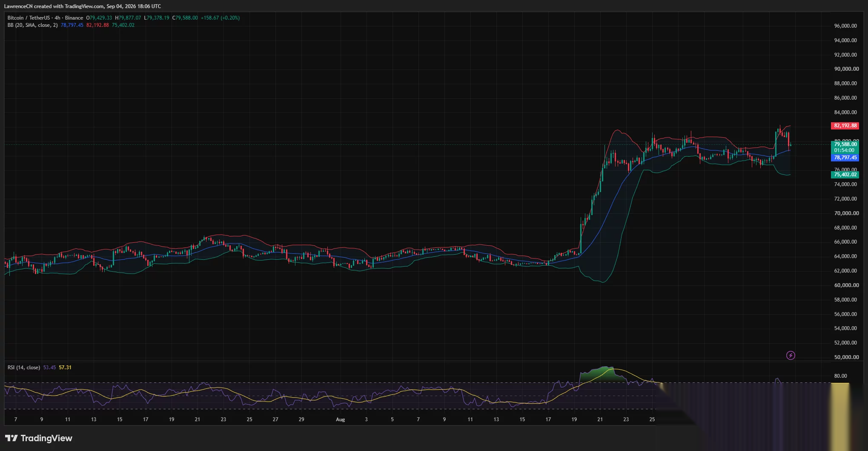This screenshot has width=868, height=451.
Task: Click the 68,000.00 price axis label
Action: (x=845, y=228)
